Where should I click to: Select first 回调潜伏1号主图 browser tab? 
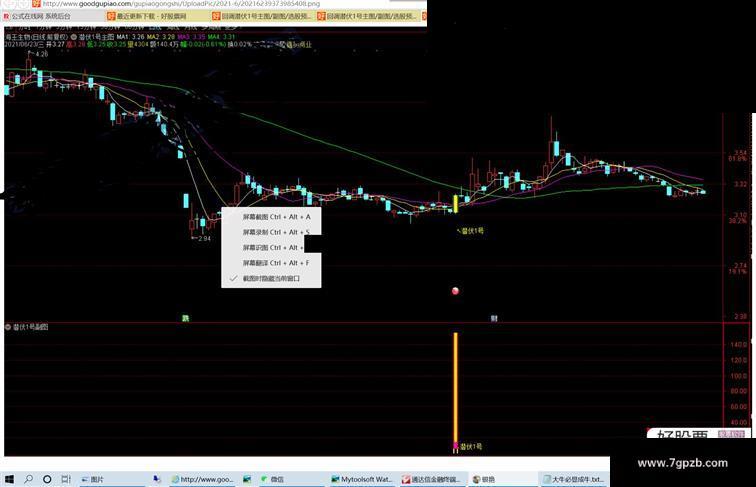click(261, 16)
